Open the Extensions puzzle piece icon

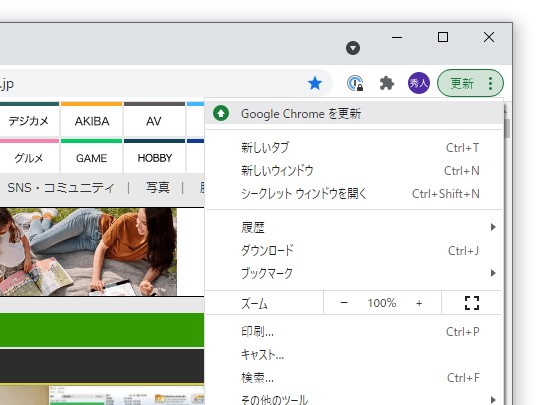386,83
